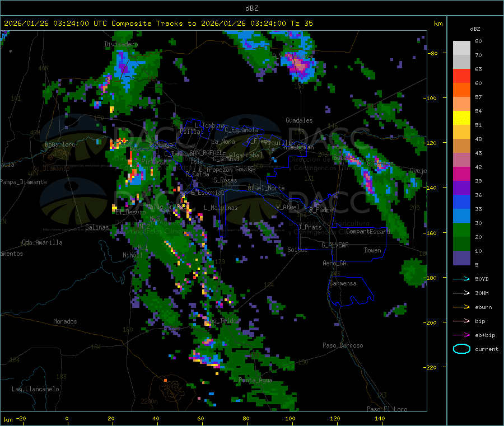Click the R_Padre location label
Viewport: 504px width, 426px height.
pyautogui.click(x=321, y=210)
